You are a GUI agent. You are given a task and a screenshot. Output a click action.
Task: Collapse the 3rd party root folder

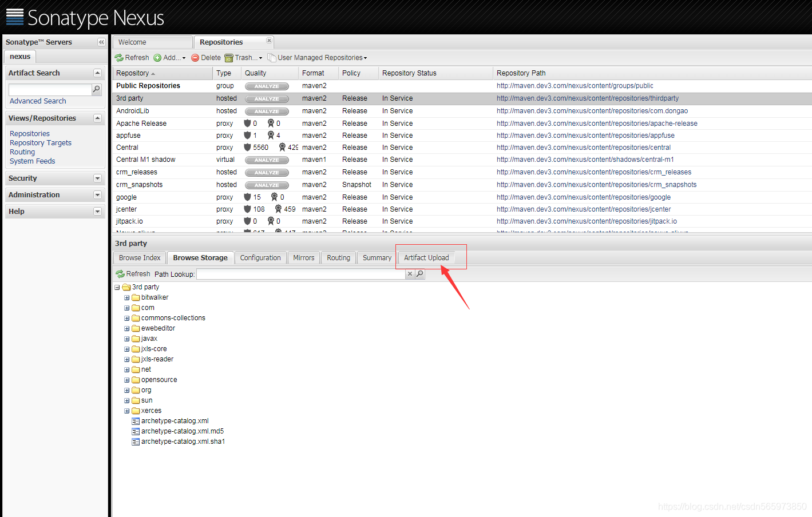click(117, 288)
